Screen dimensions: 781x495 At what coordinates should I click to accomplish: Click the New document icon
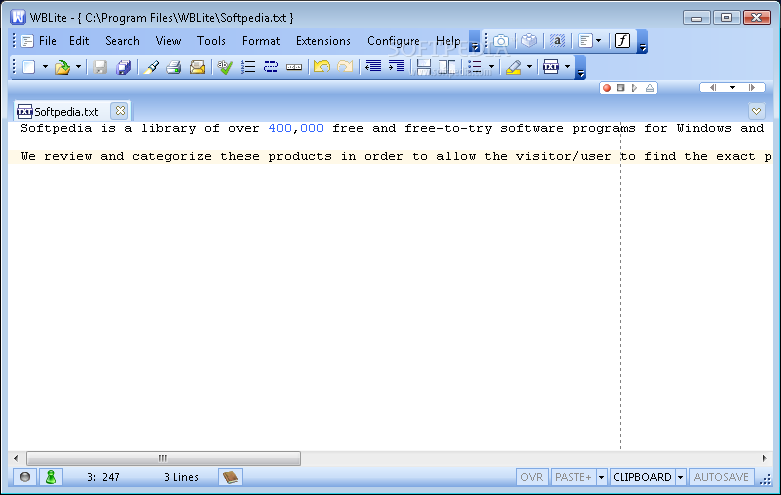29,67
